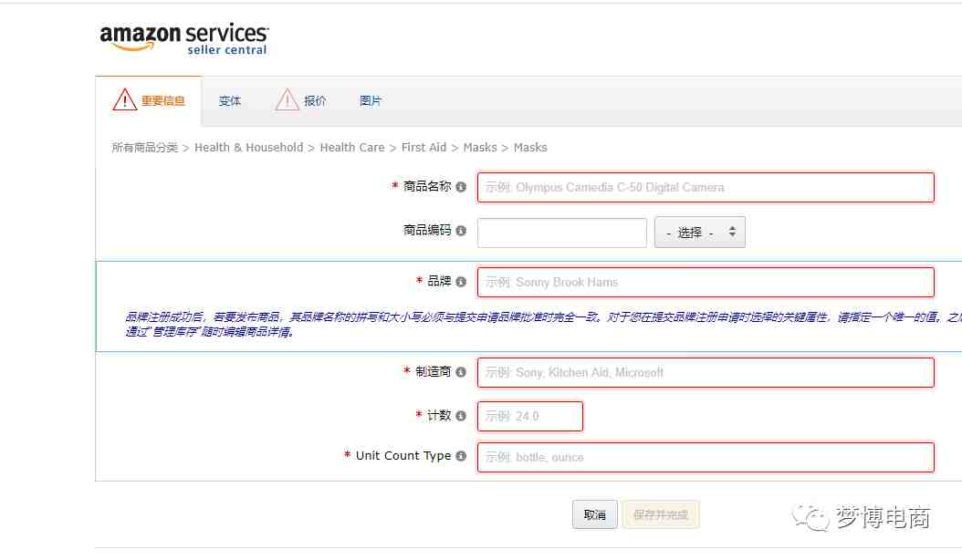
Task: Open info icon next to 品牌
Action: tap(461, 282)
